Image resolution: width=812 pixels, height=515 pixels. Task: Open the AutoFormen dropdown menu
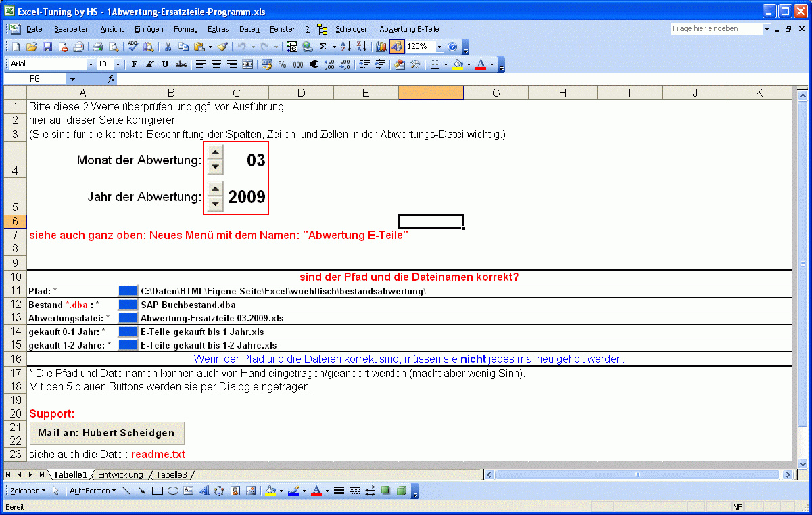coord(93,491)
